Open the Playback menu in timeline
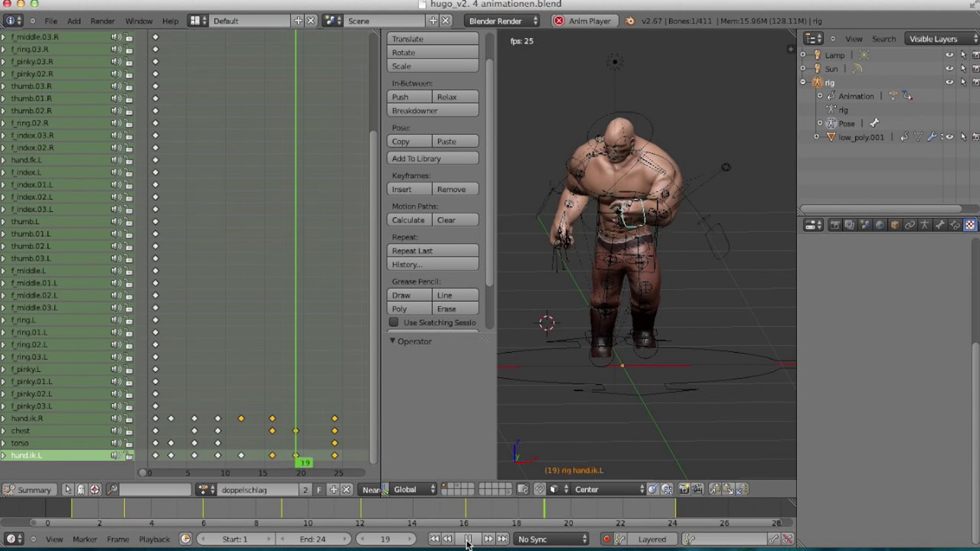Viewport: 980px width, 551px height. point(154,539)
